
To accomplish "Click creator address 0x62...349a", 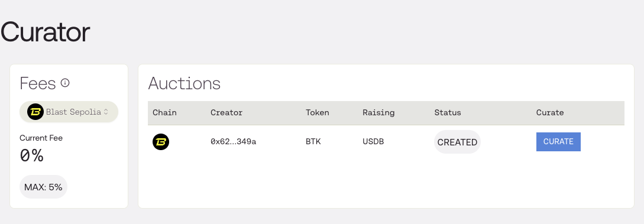I will (x=233, y=142).
